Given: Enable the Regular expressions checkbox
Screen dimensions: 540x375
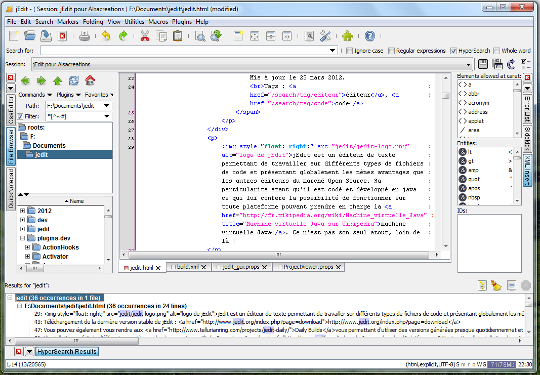Looking at the screenshot, I should pyautogui.click(x=391, y=51).
